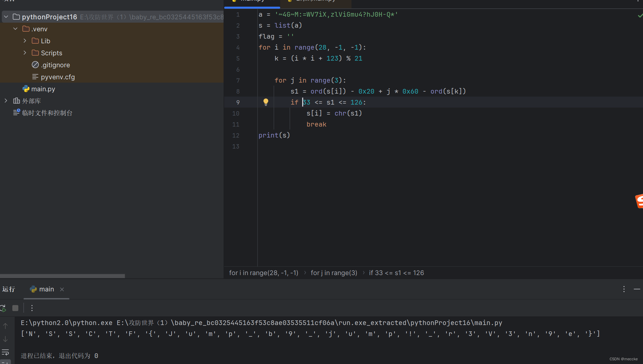643x364 pixels.
Task: Click the project panel horizontal scrollbar
Action: (x=62, y=276)
